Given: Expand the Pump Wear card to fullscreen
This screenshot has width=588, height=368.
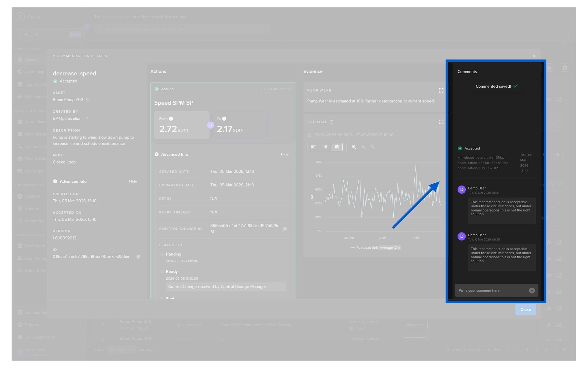Looking at the screenshot, I should (441, 90).
